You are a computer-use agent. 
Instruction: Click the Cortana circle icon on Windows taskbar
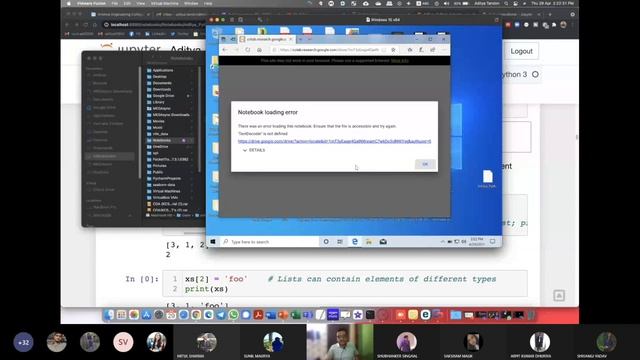coord(326,242)
